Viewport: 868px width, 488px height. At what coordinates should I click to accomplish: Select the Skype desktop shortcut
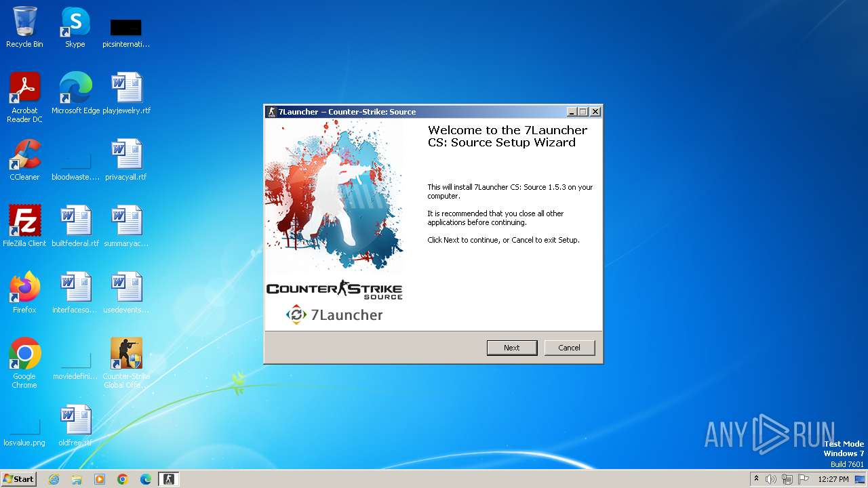tap(75, 27)
